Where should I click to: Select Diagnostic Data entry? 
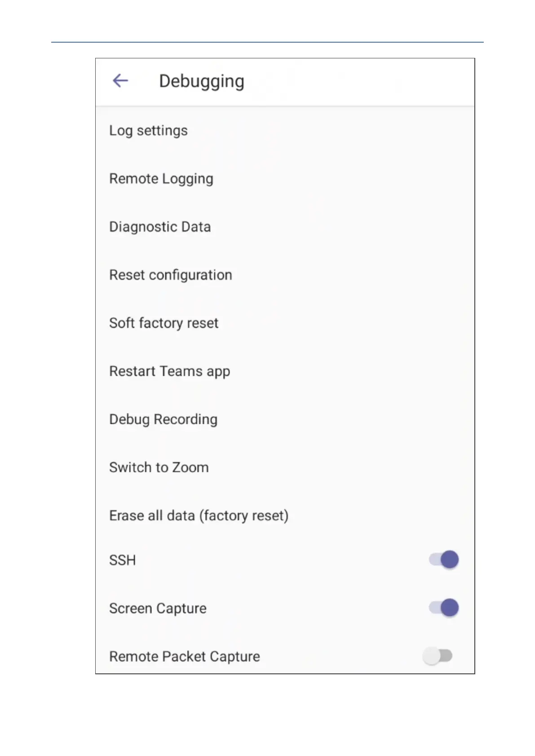[160, 227]
